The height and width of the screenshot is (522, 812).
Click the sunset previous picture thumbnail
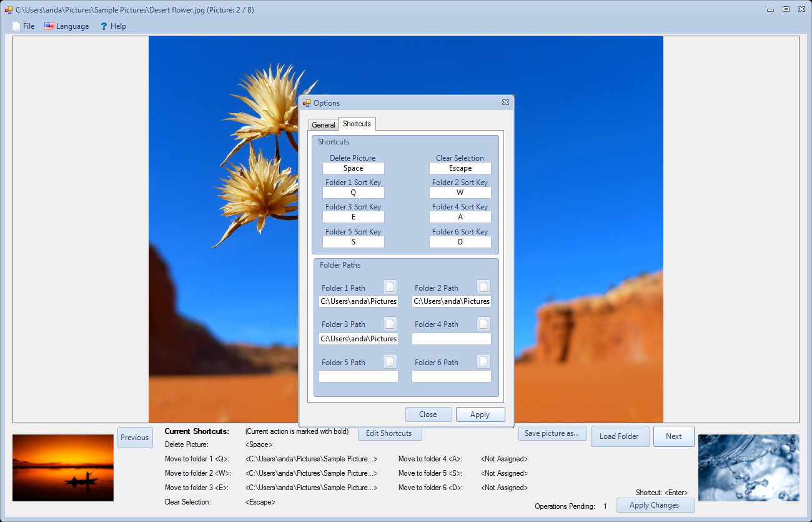pyautogui.click(x=63, y=468)
